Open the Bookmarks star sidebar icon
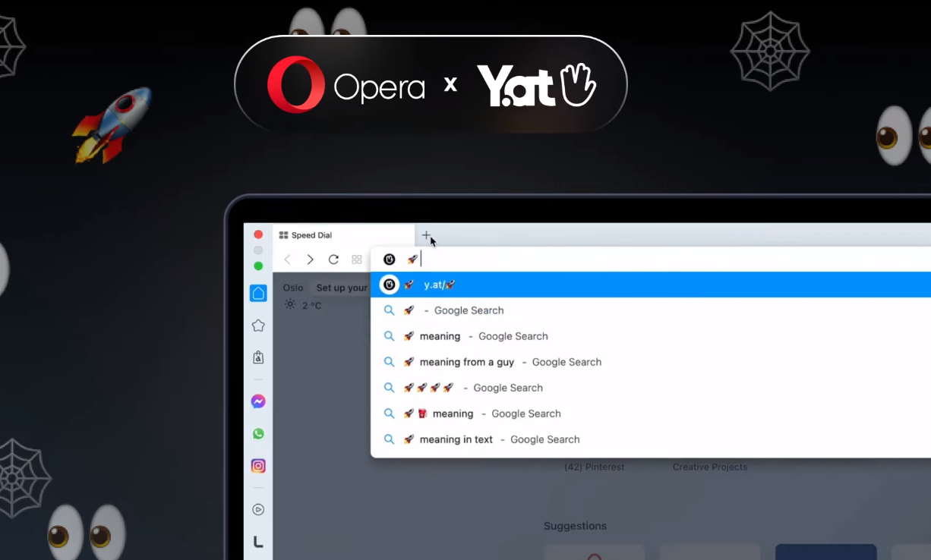This screenshot has width=931, height=560. tap(258, 326)
